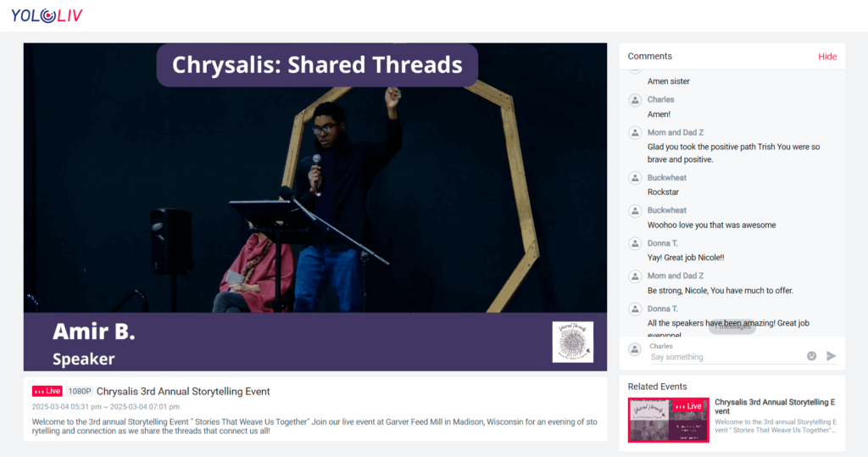This screenshot has width=868, height=457.
Task: Click the event title below the video
Action: [183, 392]
